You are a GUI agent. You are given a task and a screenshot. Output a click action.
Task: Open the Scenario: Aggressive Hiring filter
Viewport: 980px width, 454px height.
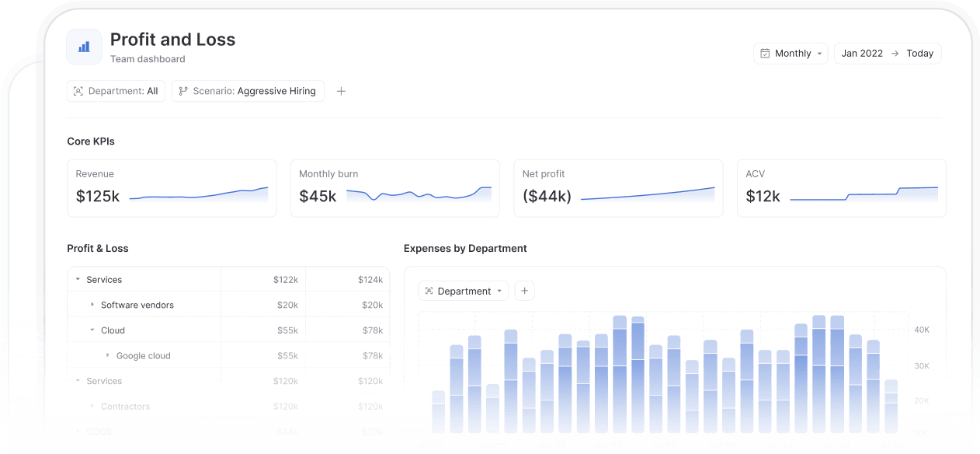click(x=248, y=91)
